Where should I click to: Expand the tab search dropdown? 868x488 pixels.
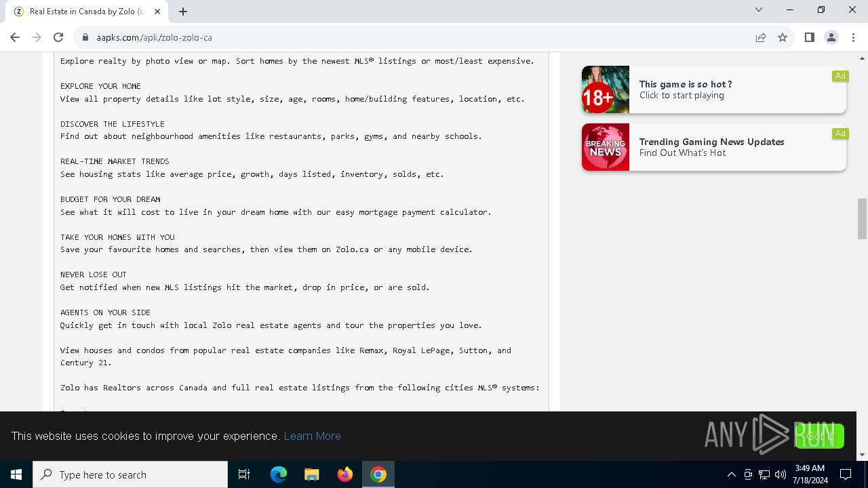click(759, 9)
